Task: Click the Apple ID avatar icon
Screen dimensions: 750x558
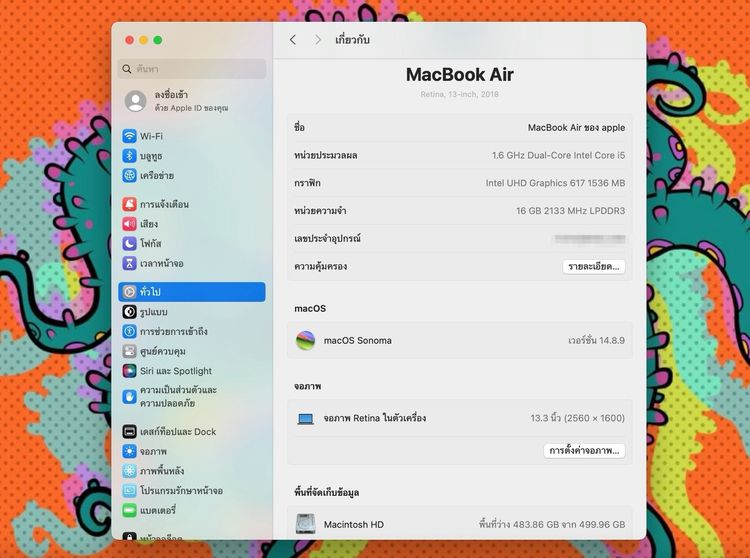Action: 135,101
